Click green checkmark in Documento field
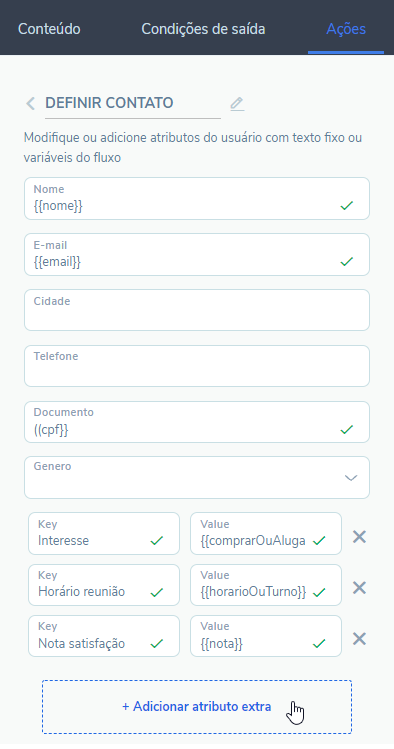The width and height of the screenshot is (394, 749). (x=347, y=429)
